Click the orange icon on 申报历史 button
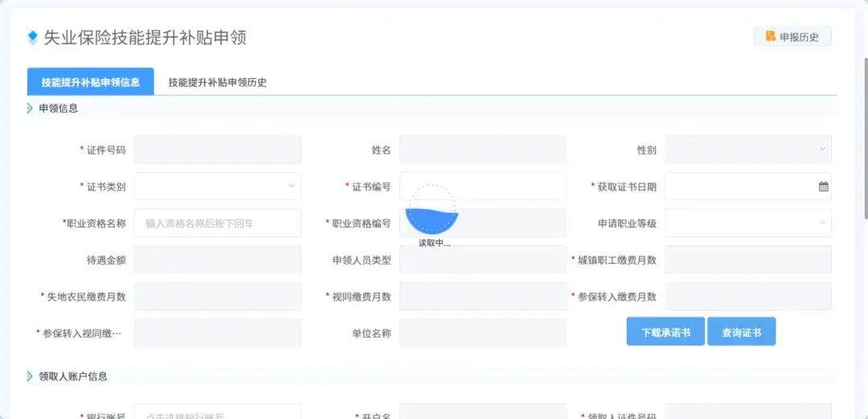This screenshot has width=868, height=419. click(x=770, y=36)
